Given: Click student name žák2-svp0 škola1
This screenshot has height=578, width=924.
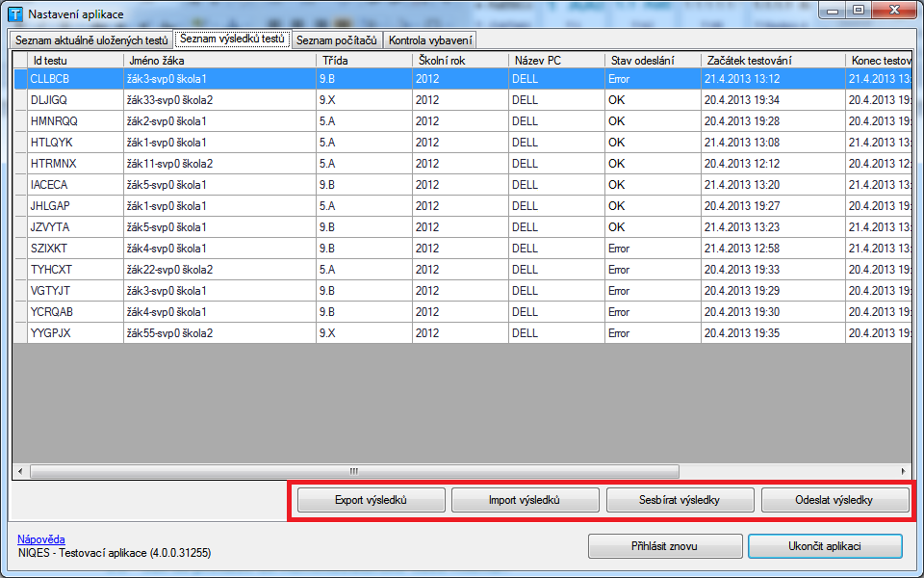Looking at the screenshot, I should 219,121.
